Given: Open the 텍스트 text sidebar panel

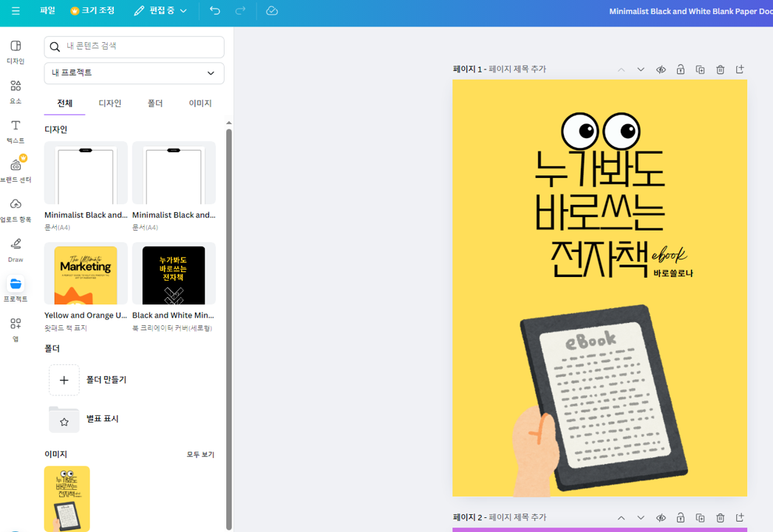Looking at the screenshot, I should pos(16,132).
